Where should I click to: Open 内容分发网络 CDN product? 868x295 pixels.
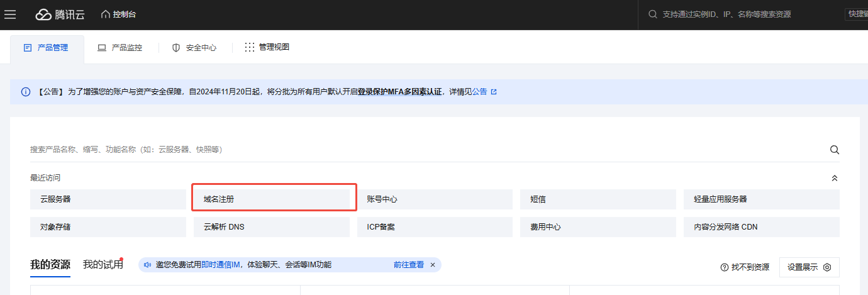point(762,227)
